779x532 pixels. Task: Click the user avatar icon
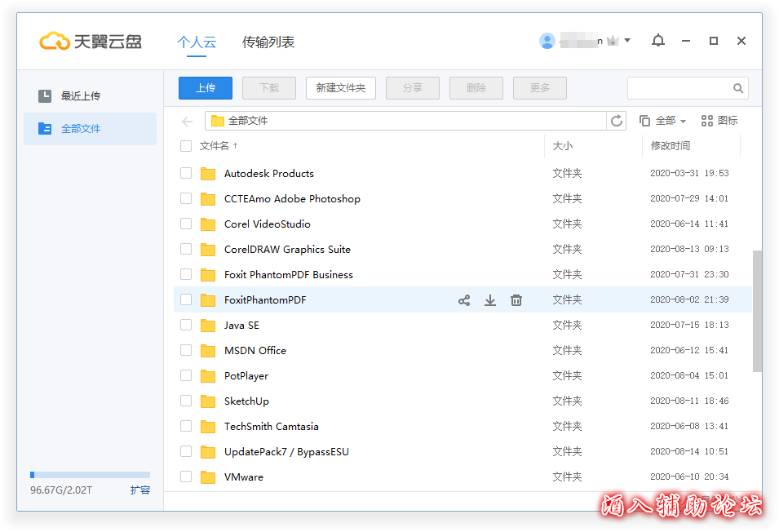[547, 41]
